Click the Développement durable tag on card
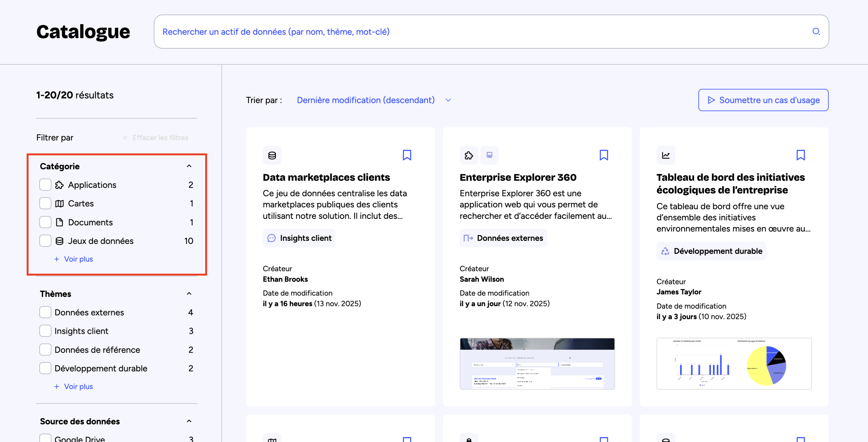This screenshot has width=868, height=442. (x=711, y=251)
